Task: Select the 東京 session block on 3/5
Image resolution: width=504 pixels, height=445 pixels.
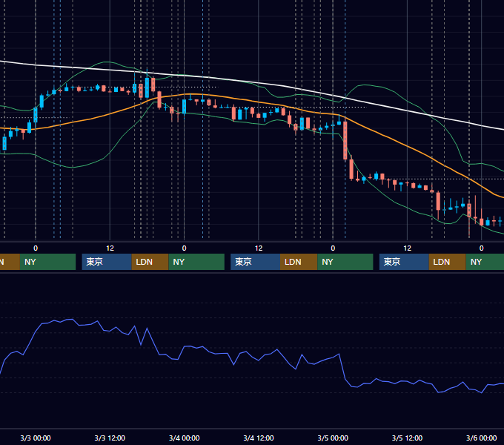Action: (x=404, y=262)
